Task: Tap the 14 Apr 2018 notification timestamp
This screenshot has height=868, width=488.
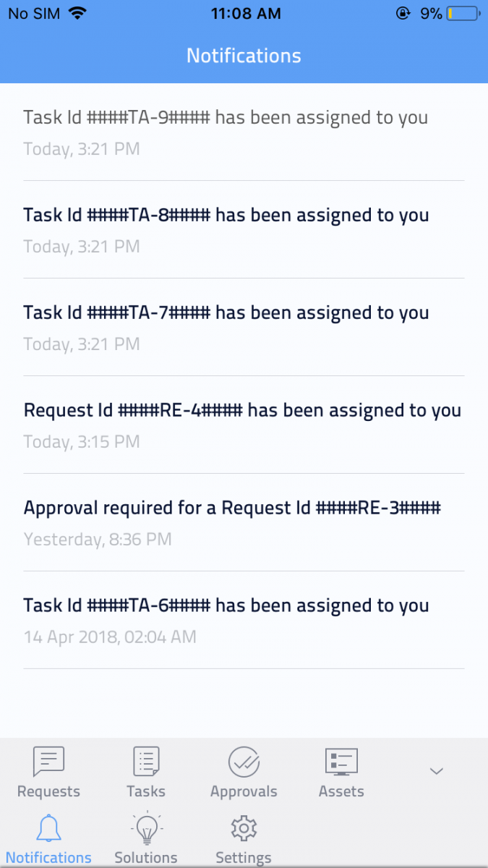Action: coord(110,637)
